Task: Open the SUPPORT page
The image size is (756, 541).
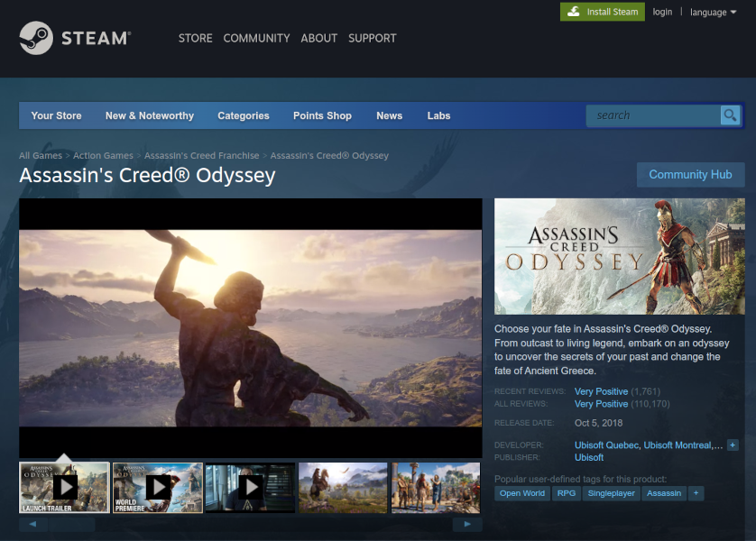Action: tap(373, 38)
